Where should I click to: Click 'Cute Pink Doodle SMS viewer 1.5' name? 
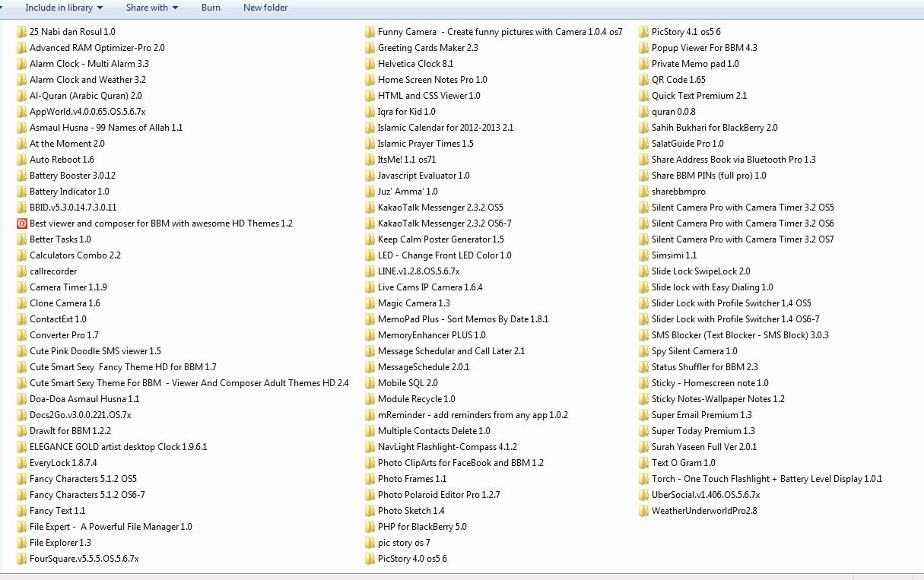pyautogui.click(x=95, y=351)
